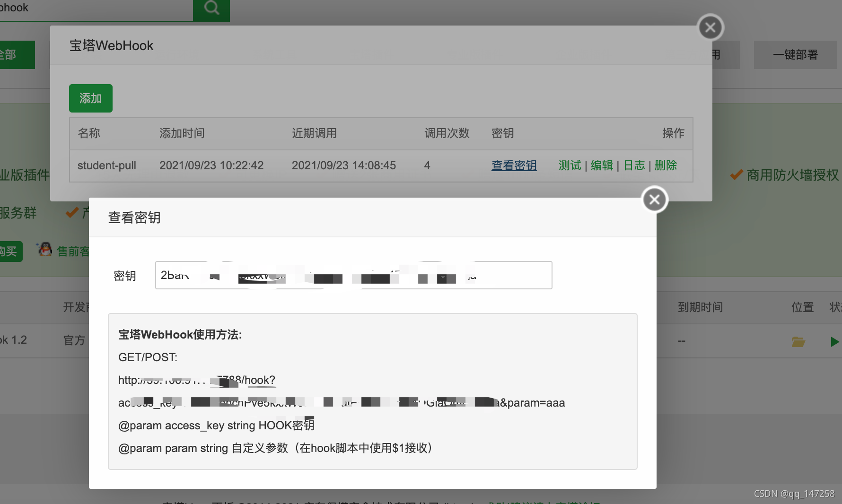Click the QQ penguin icon beside 售前客
This screenshot has width=842, height=504.
(45, 249)
